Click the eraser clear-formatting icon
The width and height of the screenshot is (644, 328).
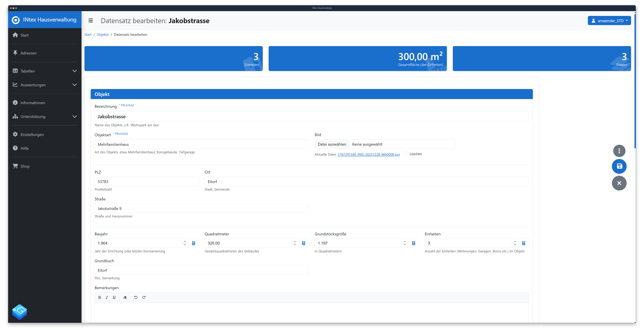click(x=125, y=297)
